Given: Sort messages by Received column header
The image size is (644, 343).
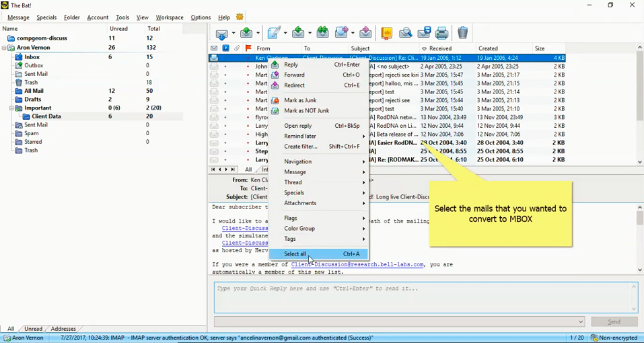Looking at the screenshot, I should pos(448,48).
